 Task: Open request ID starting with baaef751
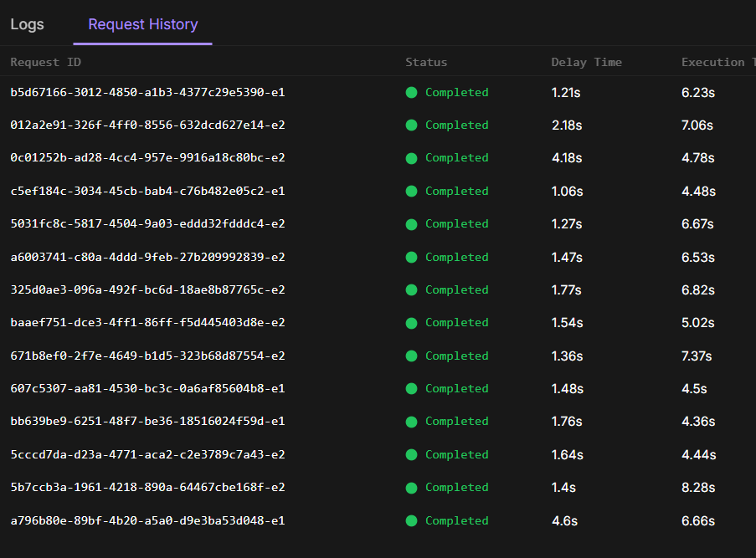[x=147, y=323]
